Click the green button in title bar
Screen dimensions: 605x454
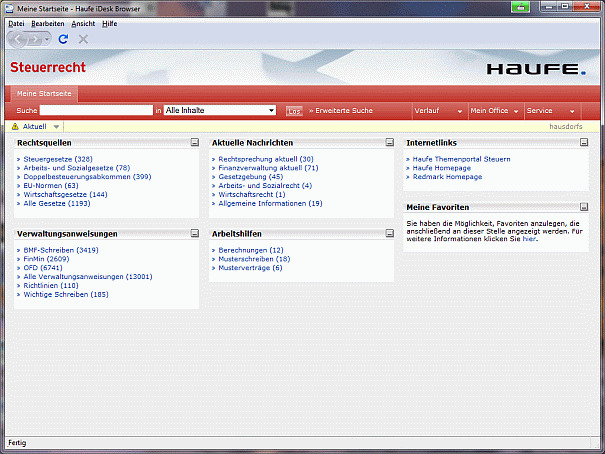pyautogui.click(x=521, y=7)
